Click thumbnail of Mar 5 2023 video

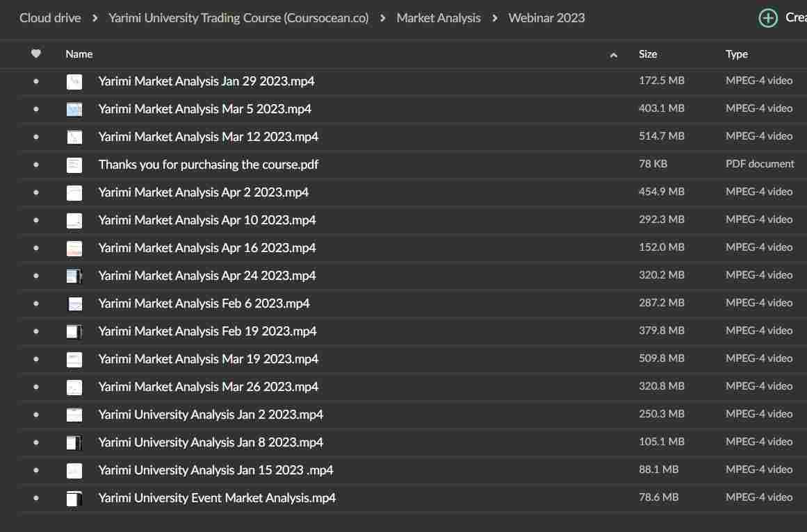pyautogui.click(x=74, y=109)
